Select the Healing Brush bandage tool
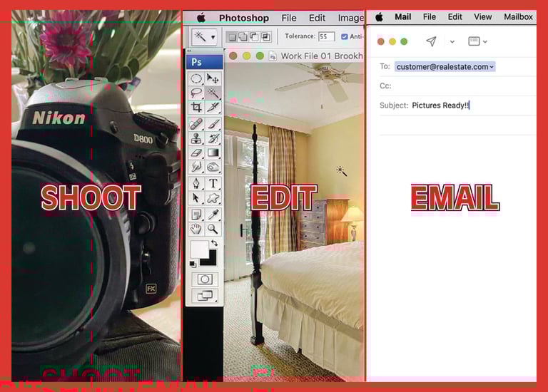The height and width of the screenshot is (392, 548). (196, 123)
